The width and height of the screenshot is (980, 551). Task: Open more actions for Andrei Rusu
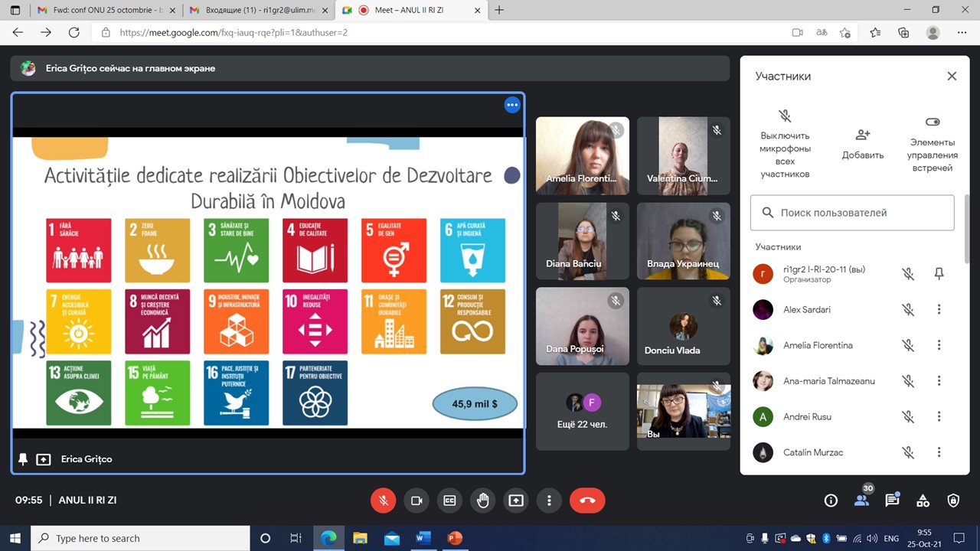click(939, 417)
